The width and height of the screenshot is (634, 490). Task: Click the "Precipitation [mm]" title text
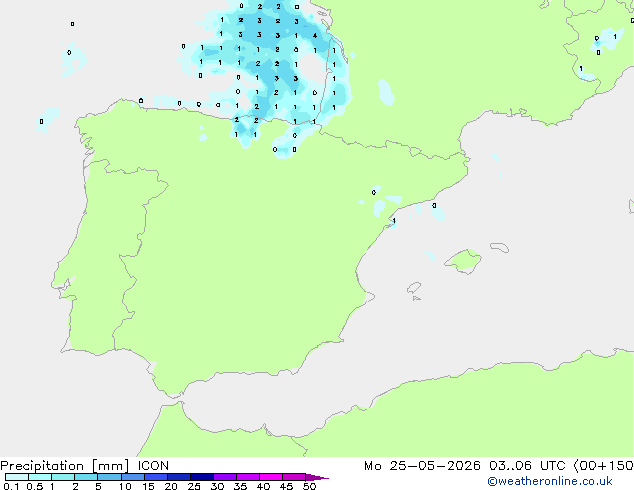pos(64,466)
